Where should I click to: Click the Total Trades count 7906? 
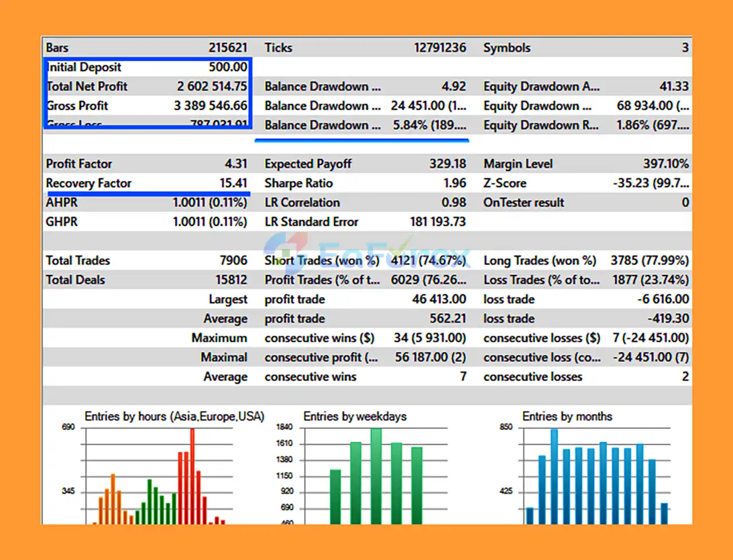(x=233, y=261)
